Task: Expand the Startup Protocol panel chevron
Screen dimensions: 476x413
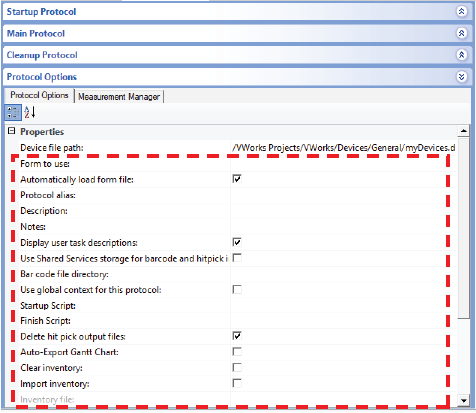Action: point(461,12)
